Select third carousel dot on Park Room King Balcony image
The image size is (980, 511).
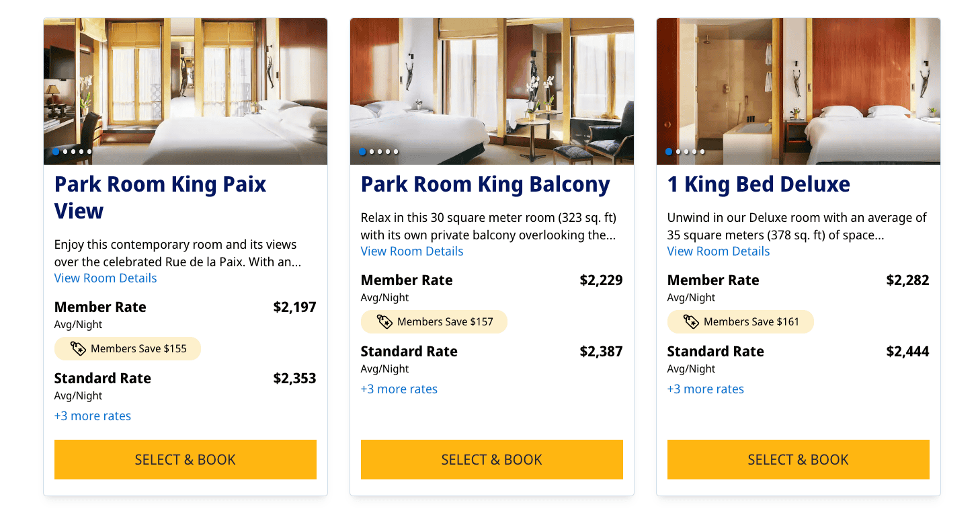379,151
